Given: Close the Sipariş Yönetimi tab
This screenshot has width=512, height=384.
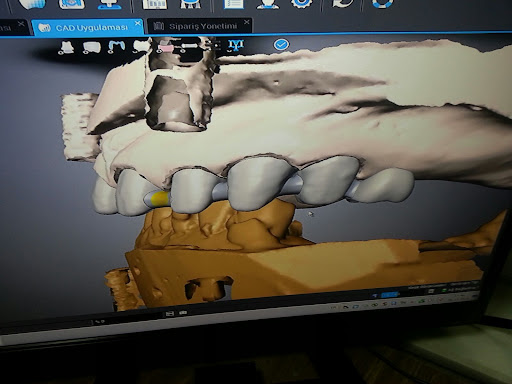Looking at the screenshot, I should (x=246, y=22).
